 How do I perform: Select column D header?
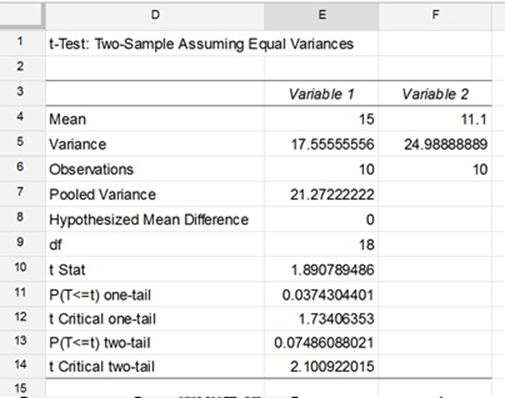(155, 15)
